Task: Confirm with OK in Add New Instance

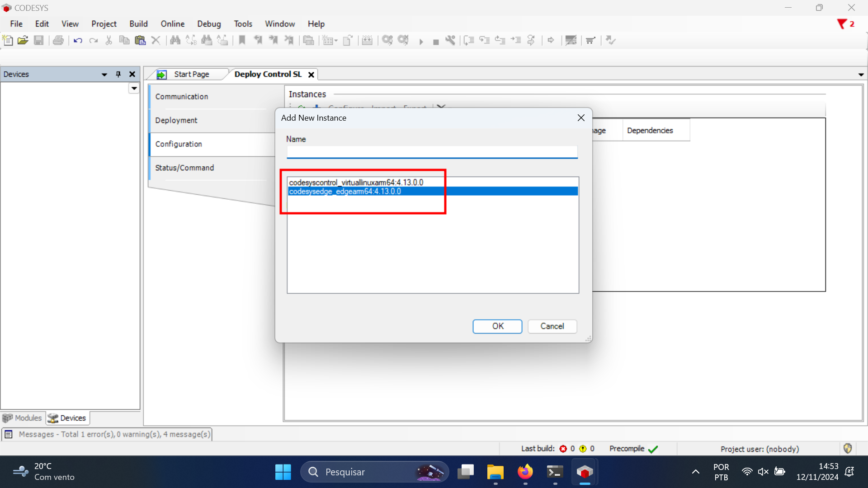Action: 497,326
